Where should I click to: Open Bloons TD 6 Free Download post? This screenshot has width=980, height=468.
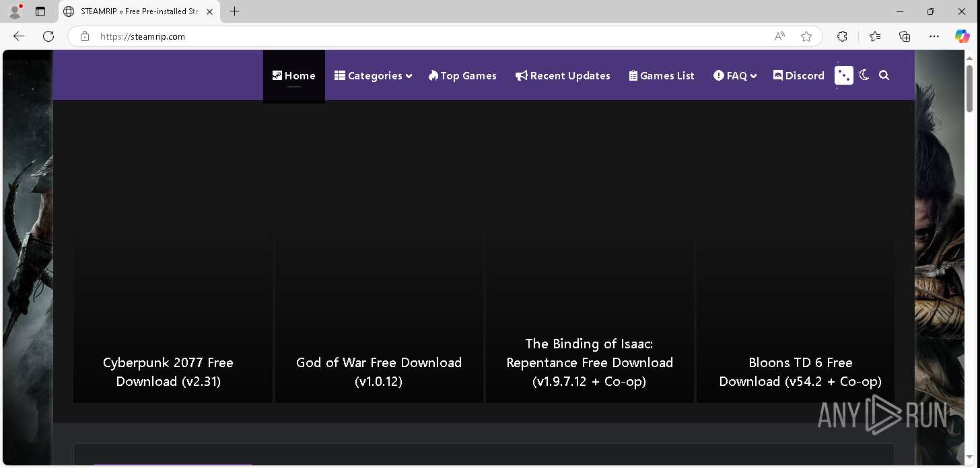click(x=800, y=372)
